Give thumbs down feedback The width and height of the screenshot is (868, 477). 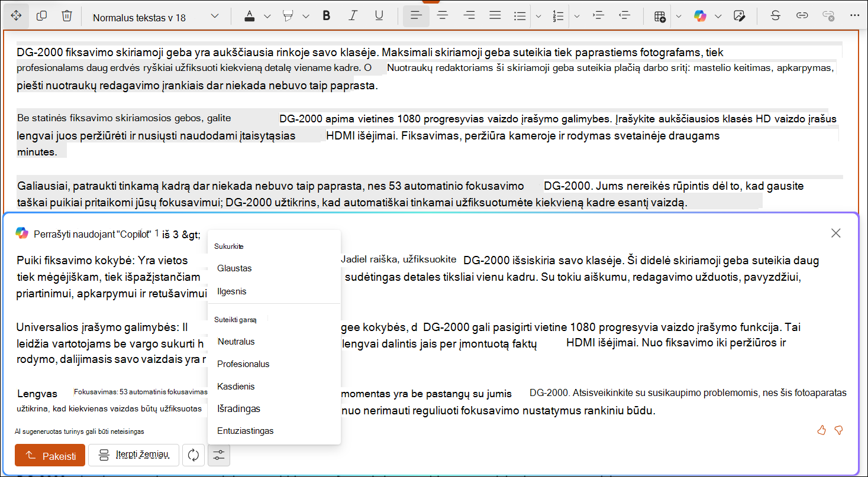coord(838,430)
